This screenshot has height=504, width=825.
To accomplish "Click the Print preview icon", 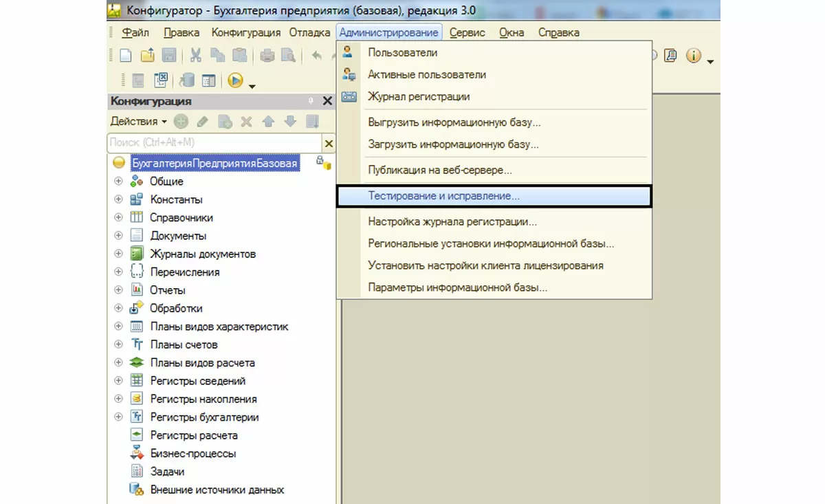I will pos(288,56).
